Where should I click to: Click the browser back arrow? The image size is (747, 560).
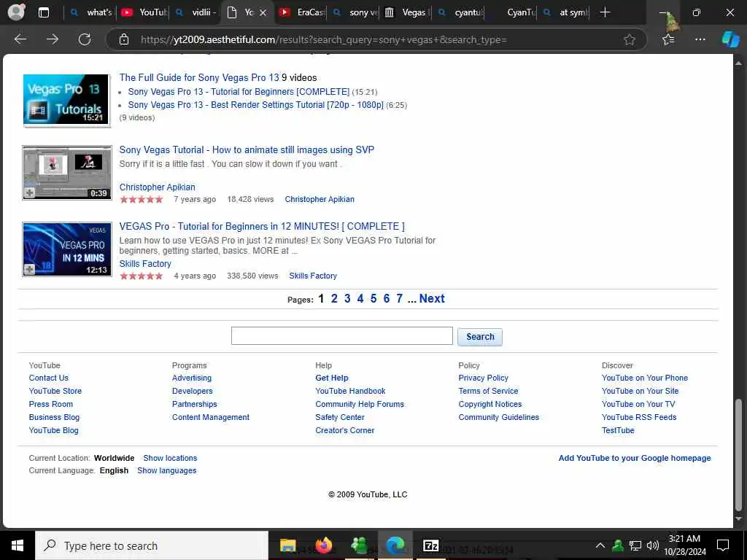point(20,39)
